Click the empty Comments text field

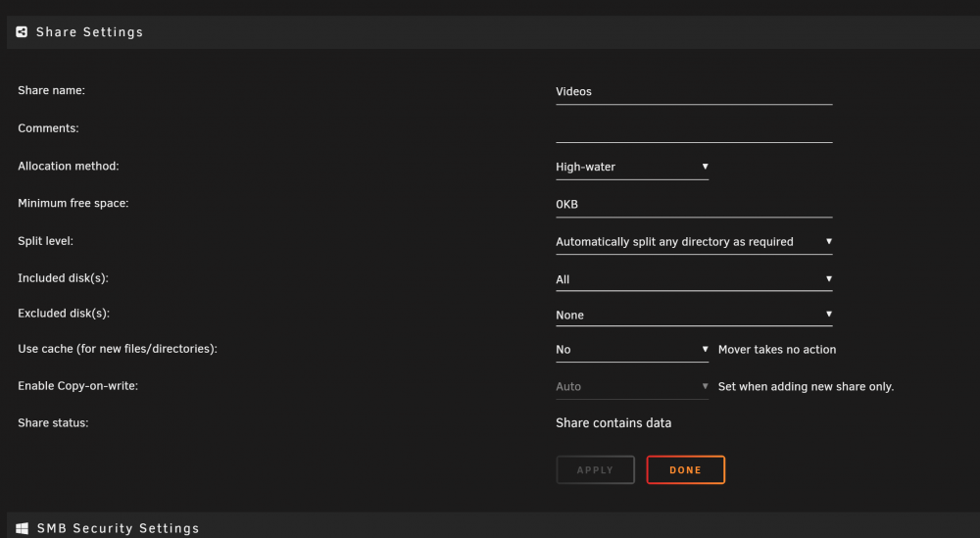(x=694, y=130)
